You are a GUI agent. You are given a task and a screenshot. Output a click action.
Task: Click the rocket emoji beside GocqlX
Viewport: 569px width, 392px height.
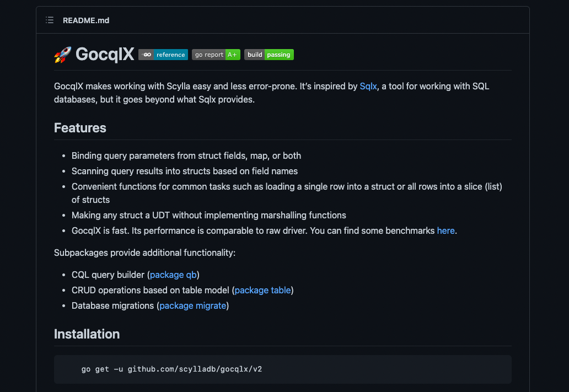click(x=62, y=55)
